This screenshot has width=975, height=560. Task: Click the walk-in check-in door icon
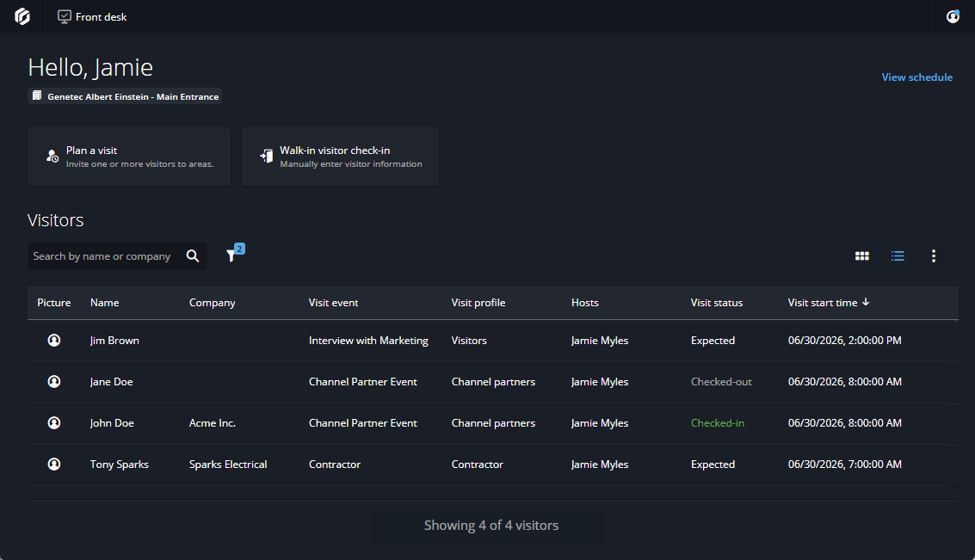pyautogui.click(x=266, y=156)
